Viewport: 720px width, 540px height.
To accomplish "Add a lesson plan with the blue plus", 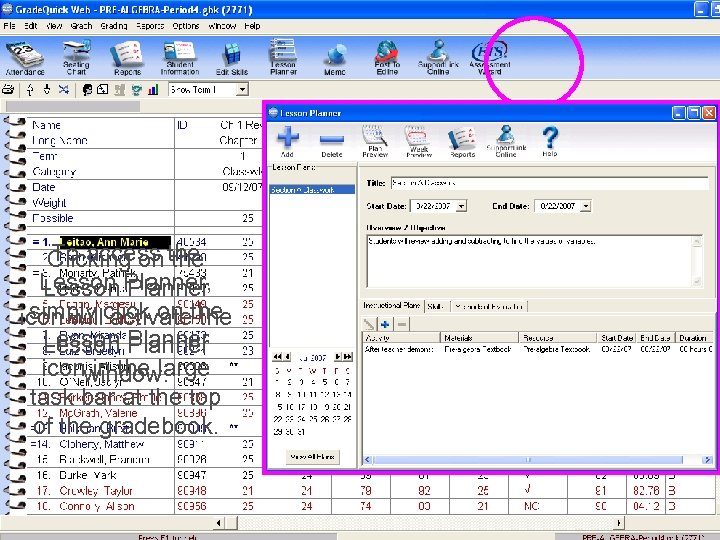I will [x=288, y=142].
